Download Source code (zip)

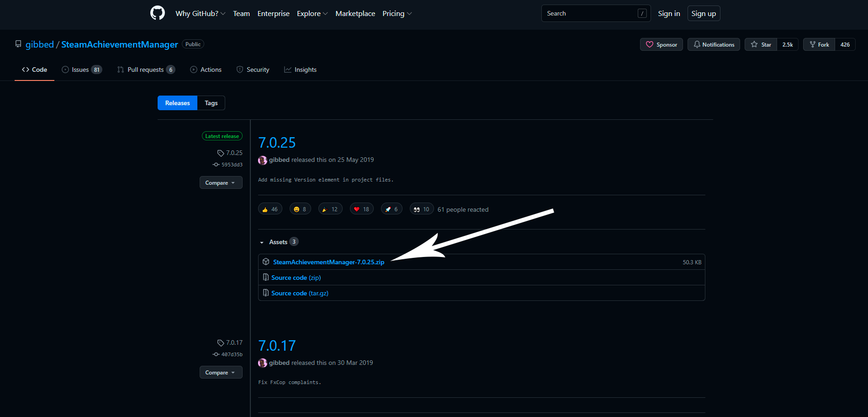[x=296, y=278]
